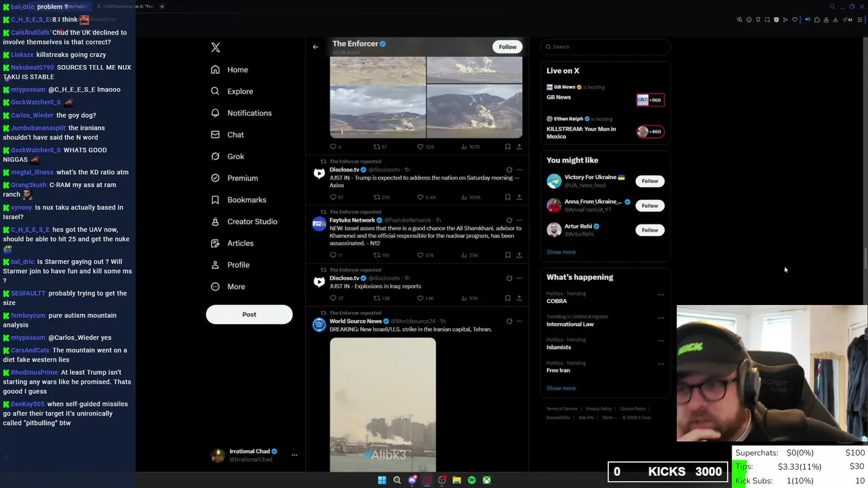Open Irrational Chad account switcher menu
Viewport: 868px width, 488px height.
(294, 455)
